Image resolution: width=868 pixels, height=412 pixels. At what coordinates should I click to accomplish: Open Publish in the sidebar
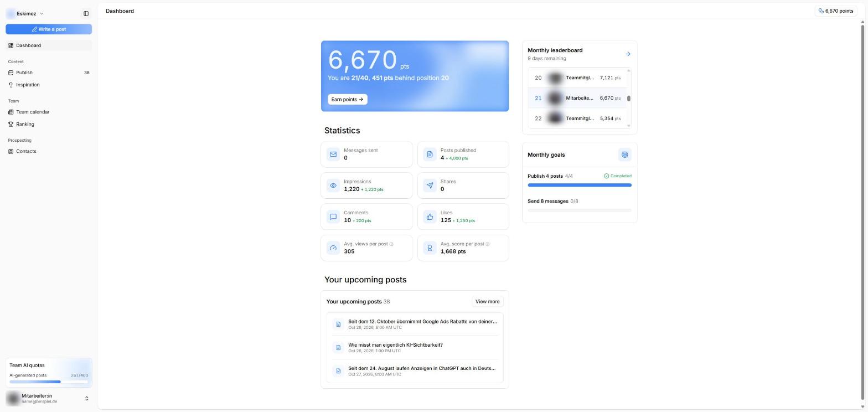click(x=49, y=73)
